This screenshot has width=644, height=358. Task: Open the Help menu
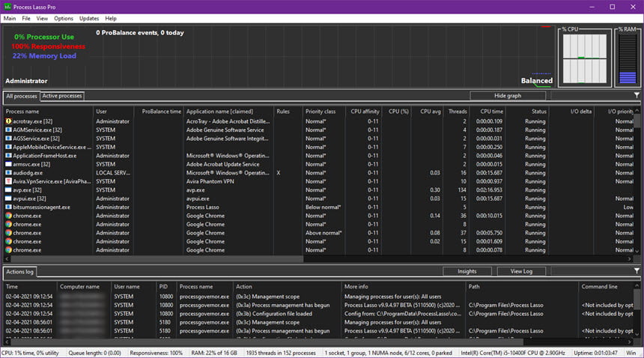(x=111, y=19)
